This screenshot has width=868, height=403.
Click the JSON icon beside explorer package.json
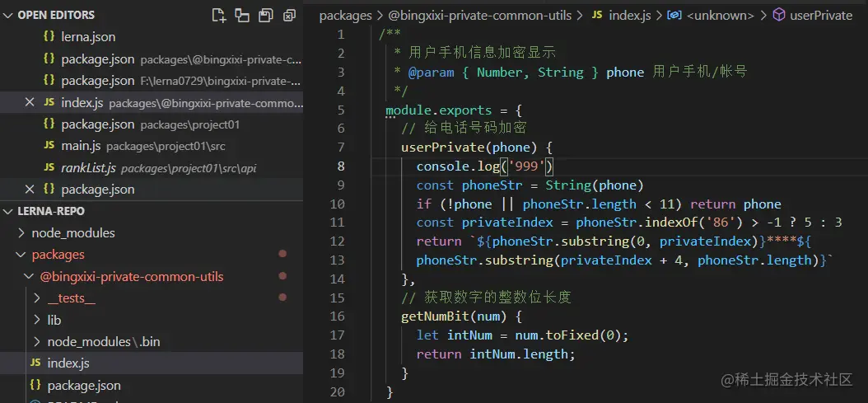35,385
